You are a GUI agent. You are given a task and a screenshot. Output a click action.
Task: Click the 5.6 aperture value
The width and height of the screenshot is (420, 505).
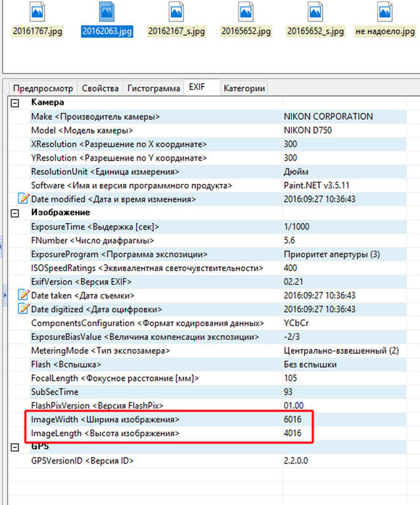(x=289, y=241)
